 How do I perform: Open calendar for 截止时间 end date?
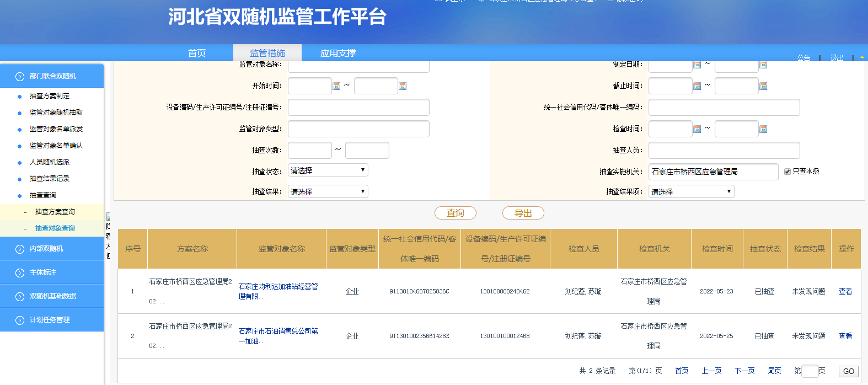pyautogui.click(x=763, y=86)
